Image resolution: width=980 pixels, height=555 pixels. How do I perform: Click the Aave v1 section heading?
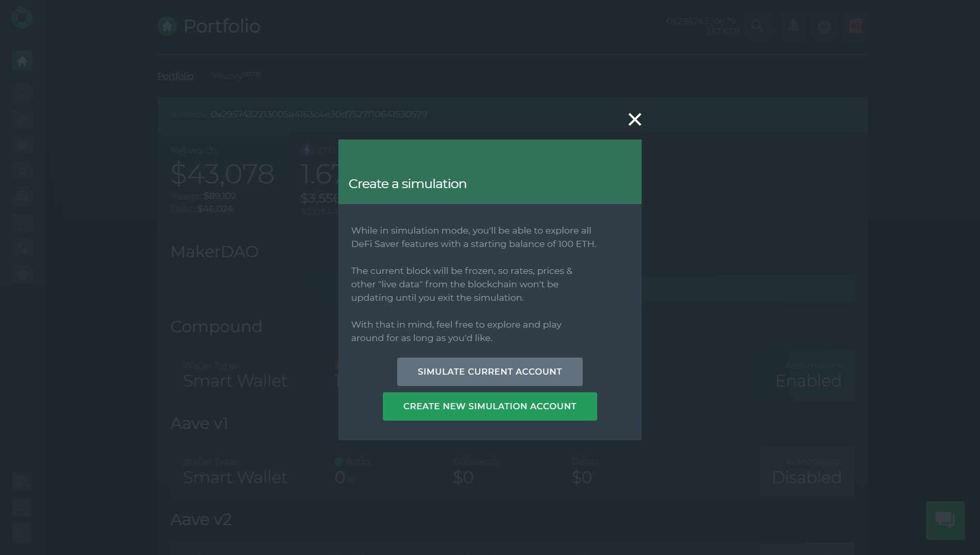pyautogui.click(x=199, y=423)
